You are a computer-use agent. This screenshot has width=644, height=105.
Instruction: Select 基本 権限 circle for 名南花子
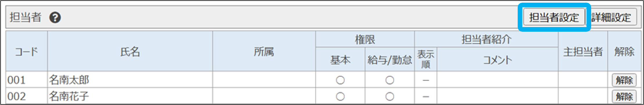[x=340, y=96]
